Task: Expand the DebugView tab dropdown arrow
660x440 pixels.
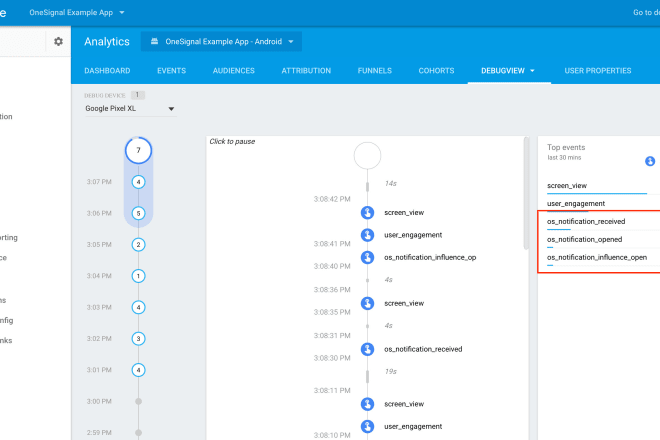Action: 532,71
